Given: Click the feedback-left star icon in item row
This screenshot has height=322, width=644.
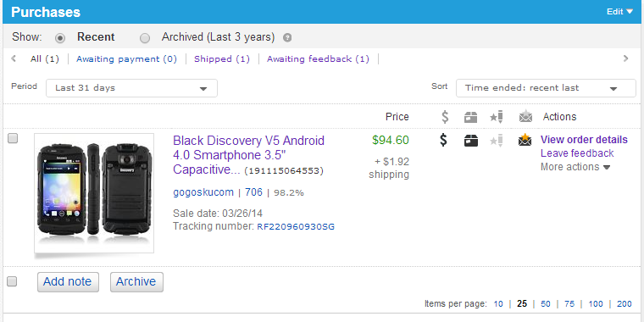Looking at the screenshot, I should tap(497, 141).
